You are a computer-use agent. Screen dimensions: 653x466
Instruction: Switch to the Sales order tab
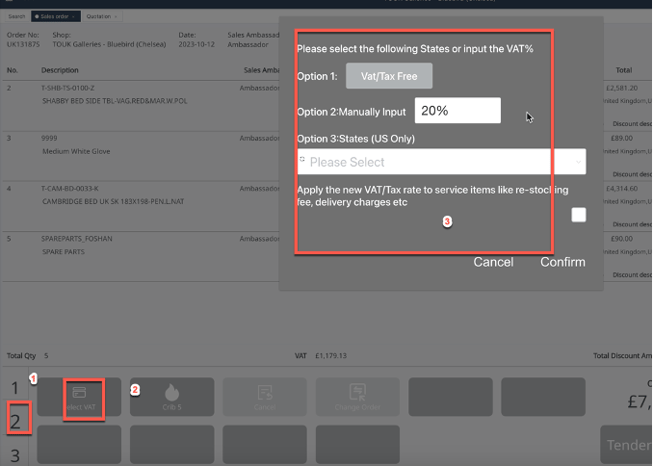(57, 17)
